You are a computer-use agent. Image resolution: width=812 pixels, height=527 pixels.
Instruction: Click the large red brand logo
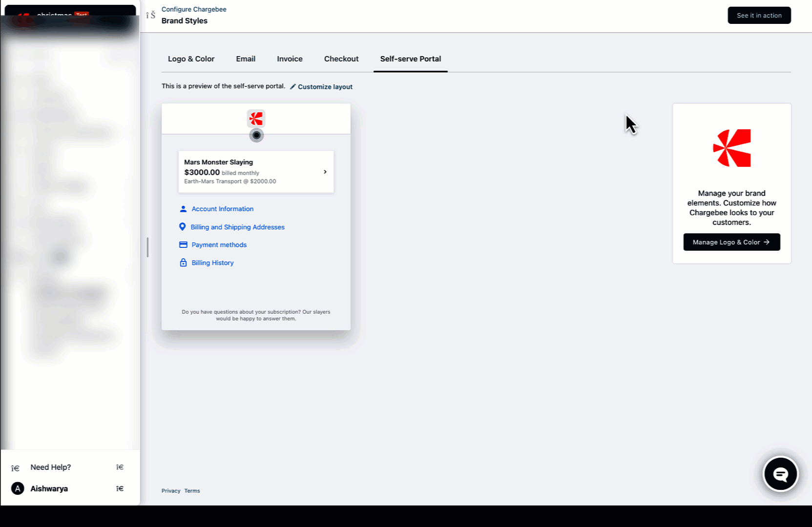click(x=731, y=148)
